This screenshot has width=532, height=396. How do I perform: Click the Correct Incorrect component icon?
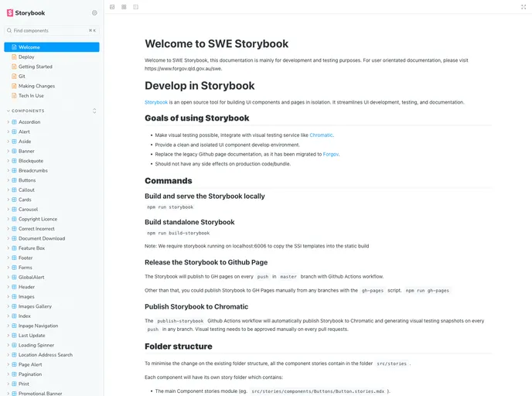14,229
